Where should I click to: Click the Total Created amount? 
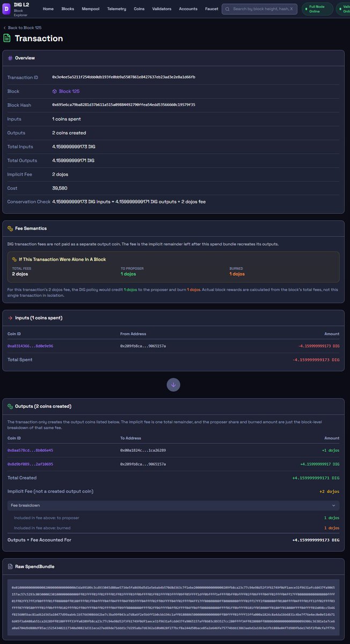coord(316,478)
